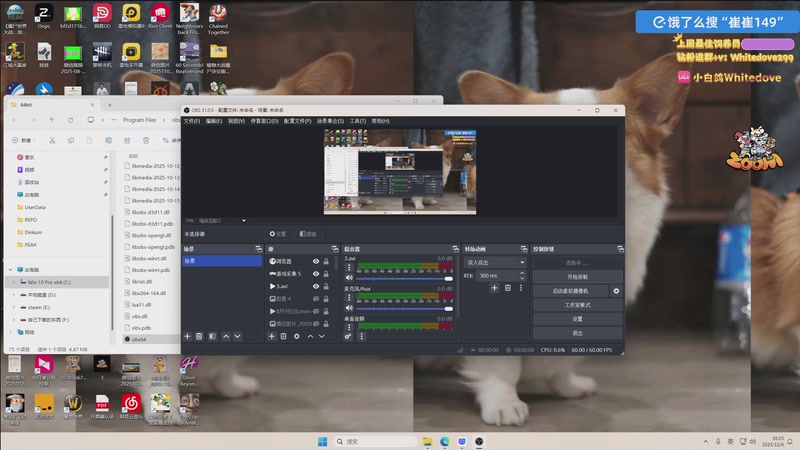
Task: Pop out the Scene Transitions dock
Action: coord(524,249)
